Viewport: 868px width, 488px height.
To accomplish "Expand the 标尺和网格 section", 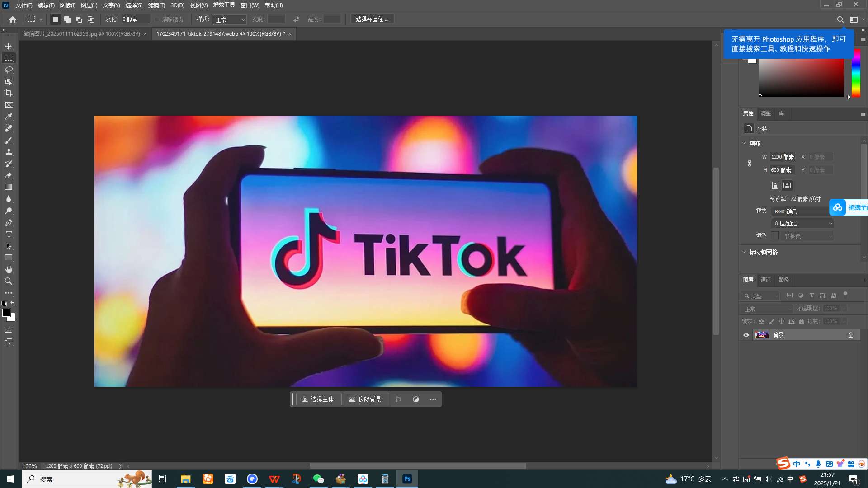I will (x=744, y=252).
